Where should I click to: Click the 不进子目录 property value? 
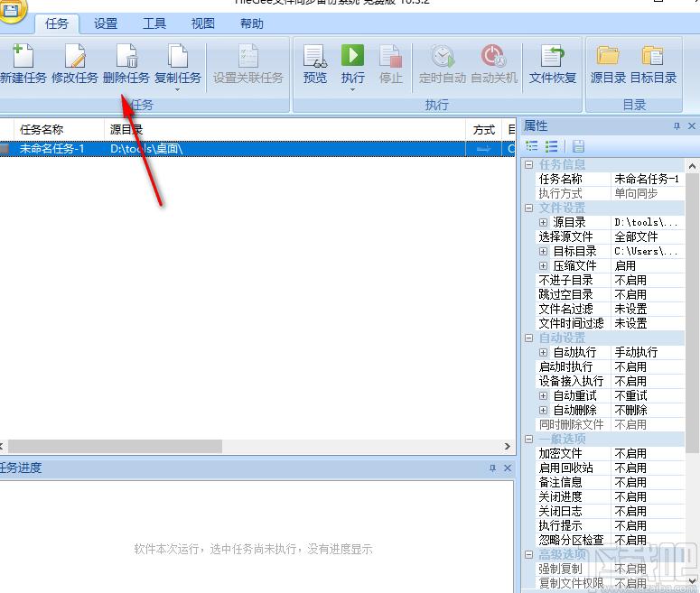click(x=647, y=280)
